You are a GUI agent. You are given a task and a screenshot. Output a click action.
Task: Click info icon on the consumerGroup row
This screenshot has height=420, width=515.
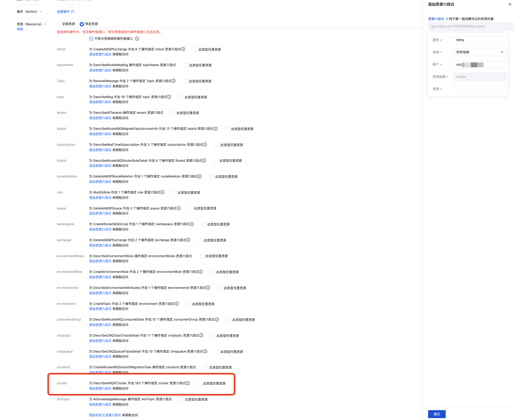pyautogui.click(x=217, y=320)
